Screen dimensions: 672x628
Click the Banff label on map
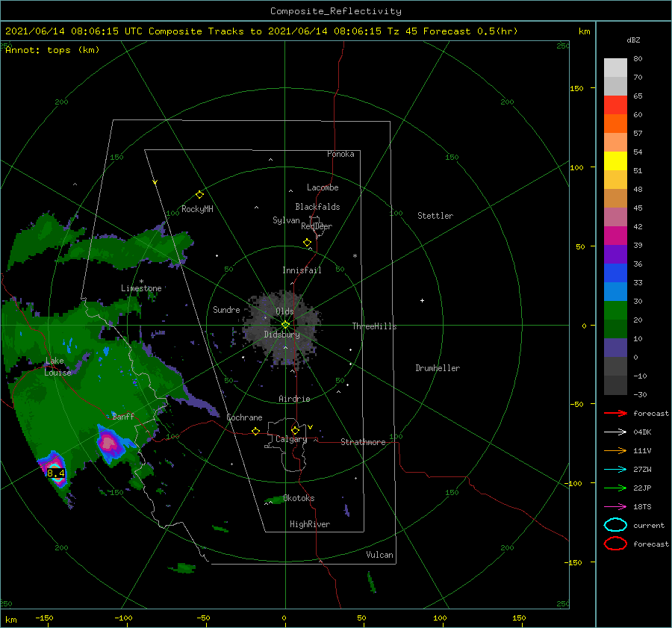coord(123,416)
